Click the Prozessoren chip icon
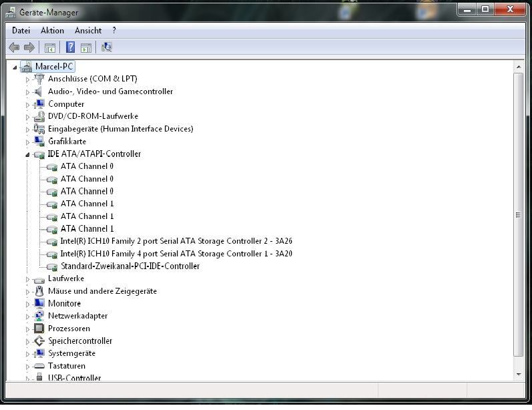The height and width of the screenshot is (410, 532). click(x=39, y=329)
